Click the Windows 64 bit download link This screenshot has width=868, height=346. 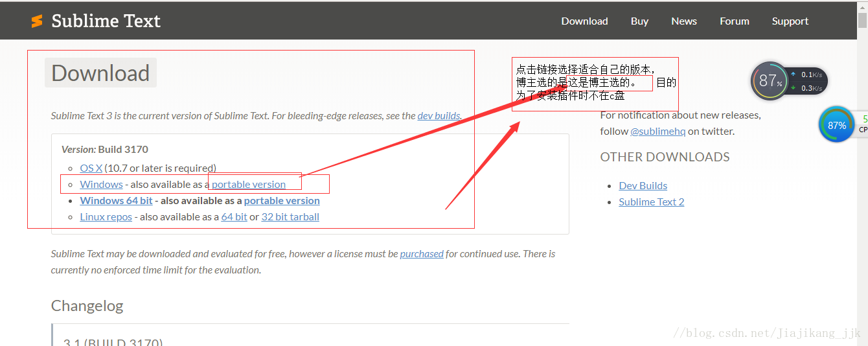click(x=116, y=200)
